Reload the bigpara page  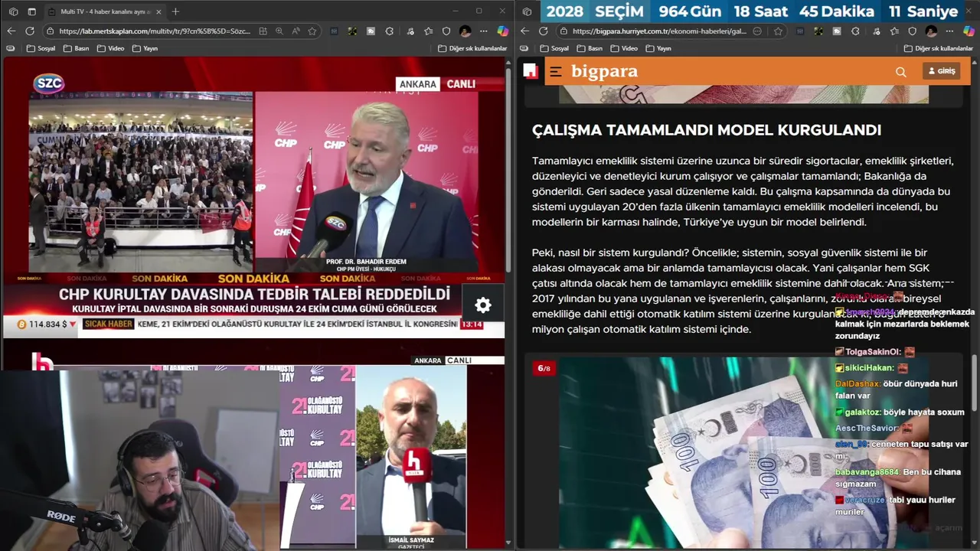544,31
